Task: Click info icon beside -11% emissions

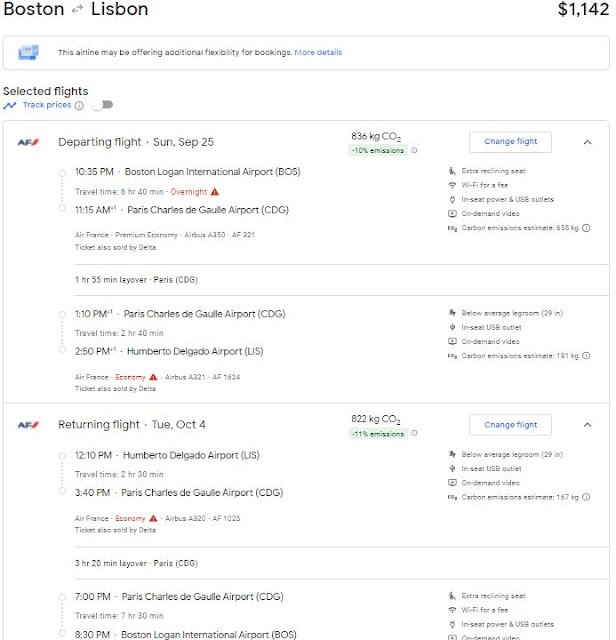Action: 414,434
